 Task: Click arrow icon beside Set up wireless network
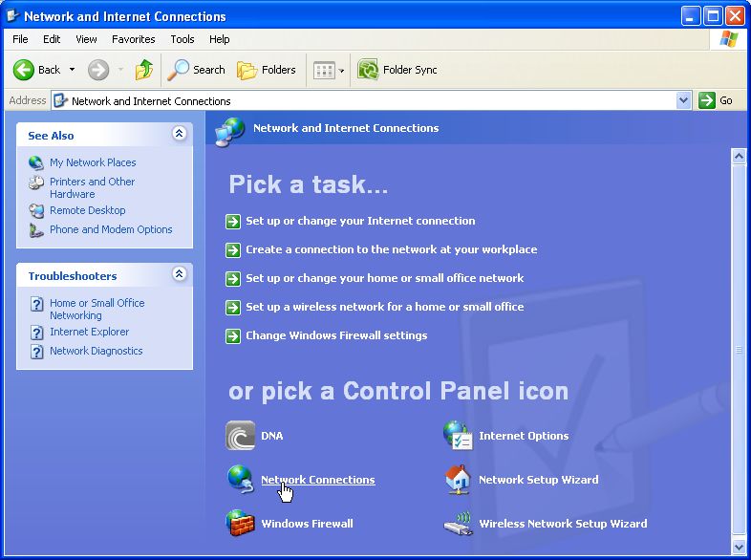[x=233, y=308]
